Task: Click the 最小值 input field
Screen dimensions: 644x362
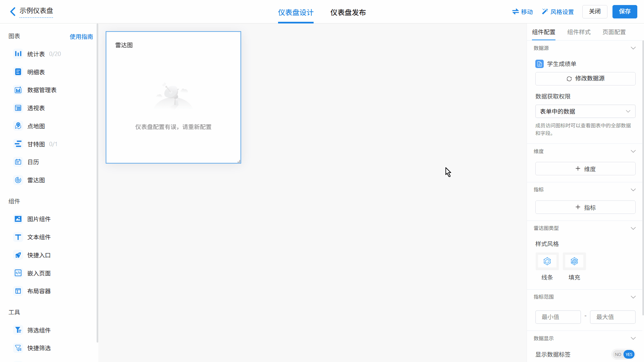Action: click(x=558, y=317)
